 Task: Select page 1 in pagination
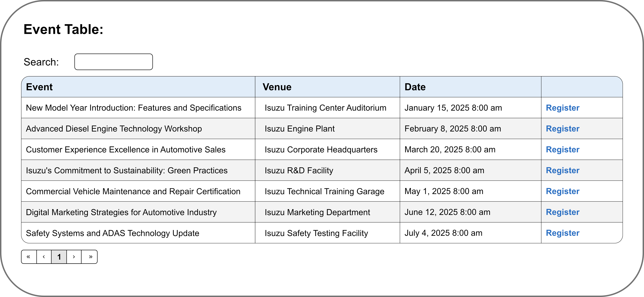(59, 257)
